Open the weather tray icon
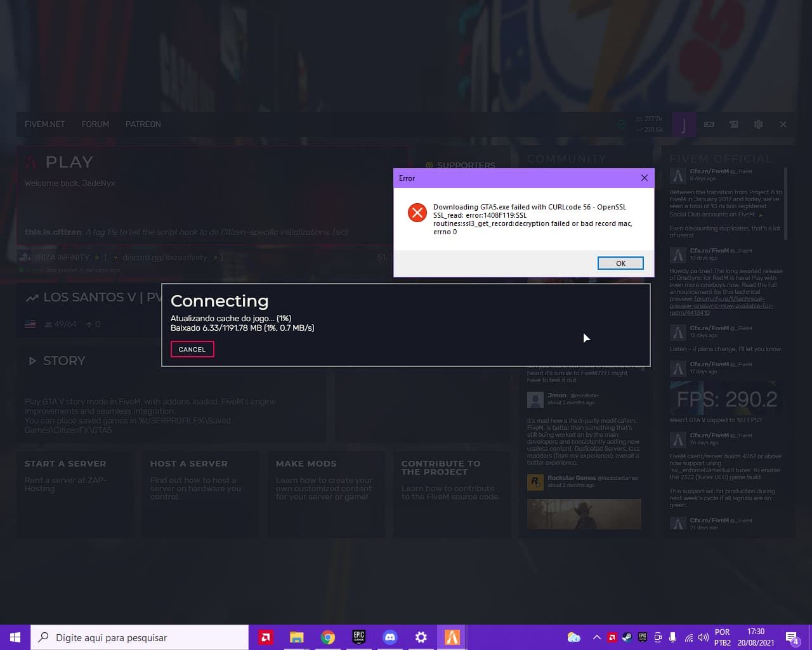The height and width of the screenshot is (650, 812). pos(573,637)
